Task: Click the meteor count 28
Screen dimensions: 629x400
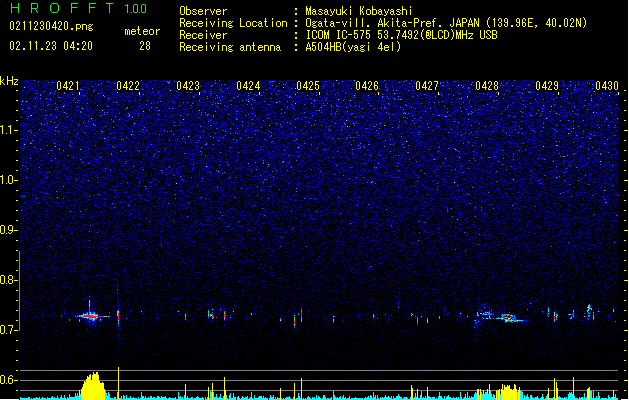Action: [145, 46]
